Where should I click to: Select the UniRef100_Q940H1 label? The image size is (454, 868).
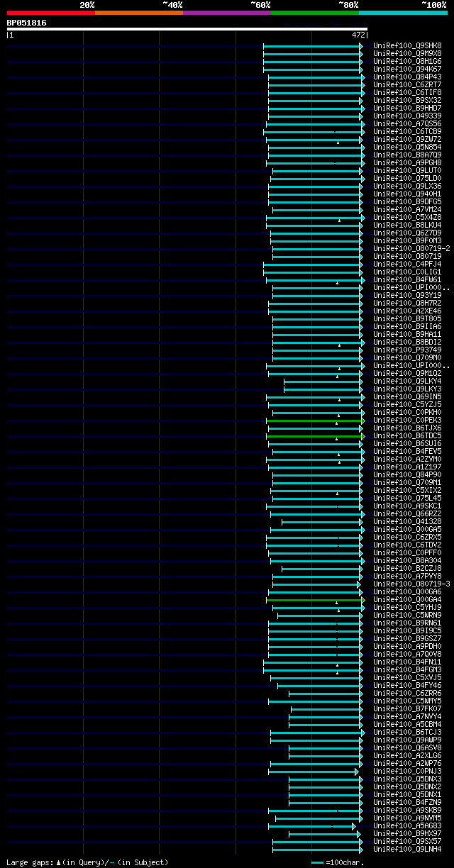[x=407, y=194]
